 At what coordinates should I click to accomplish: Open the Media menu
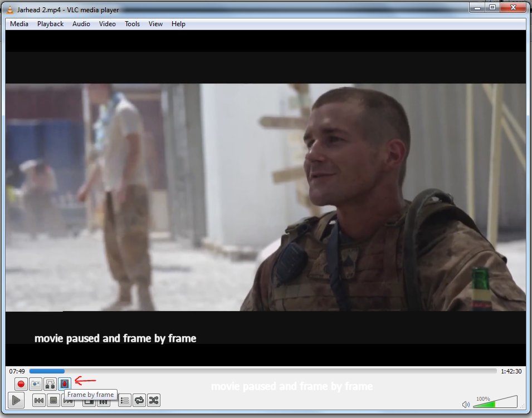19,24
